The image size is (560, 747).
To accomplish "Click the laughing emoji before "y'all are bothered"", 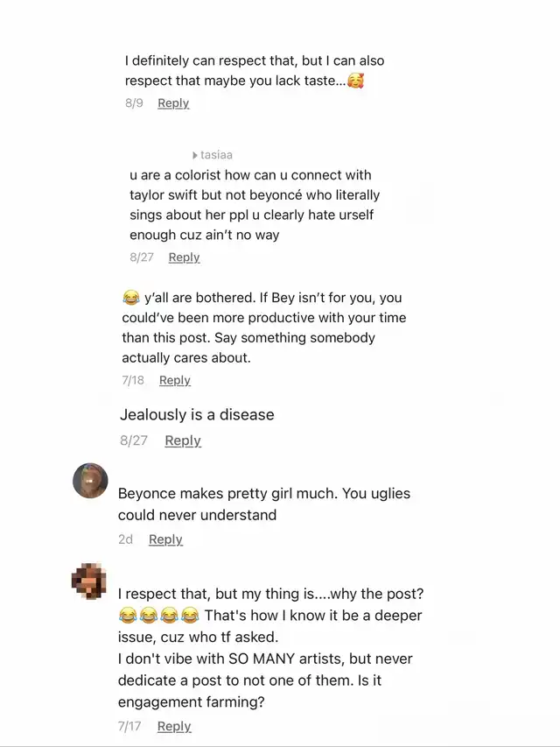I will (x=131, y=298).
